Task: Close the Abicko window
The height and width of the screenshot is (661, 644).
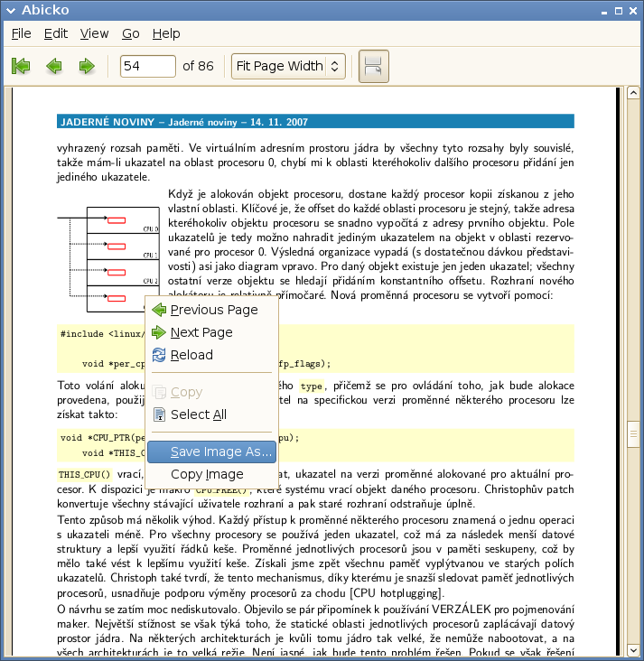Action: point(633,11)
